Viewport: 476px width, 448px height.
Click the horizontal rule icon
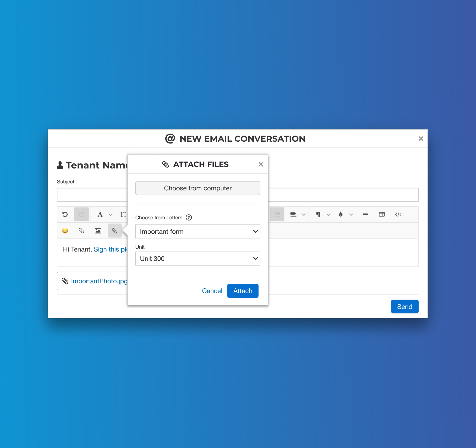(364, 214)
